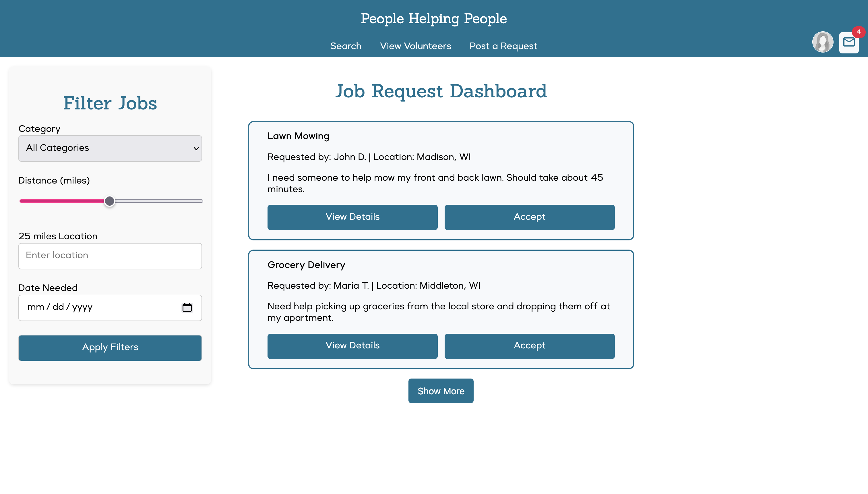Viewport: 868px width, 494px height.
Task: Show more job requests
Action: (x=441, y=391)
